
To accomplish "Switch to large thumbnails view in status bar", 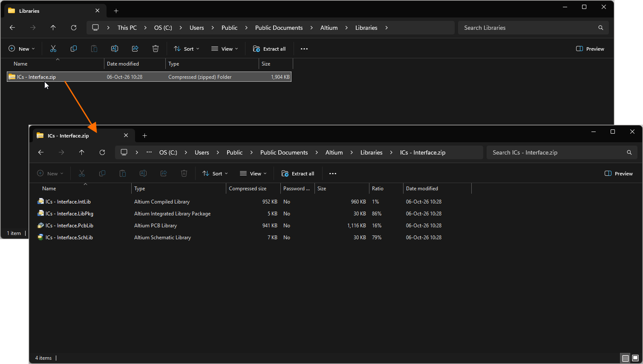I will [635, 358].
